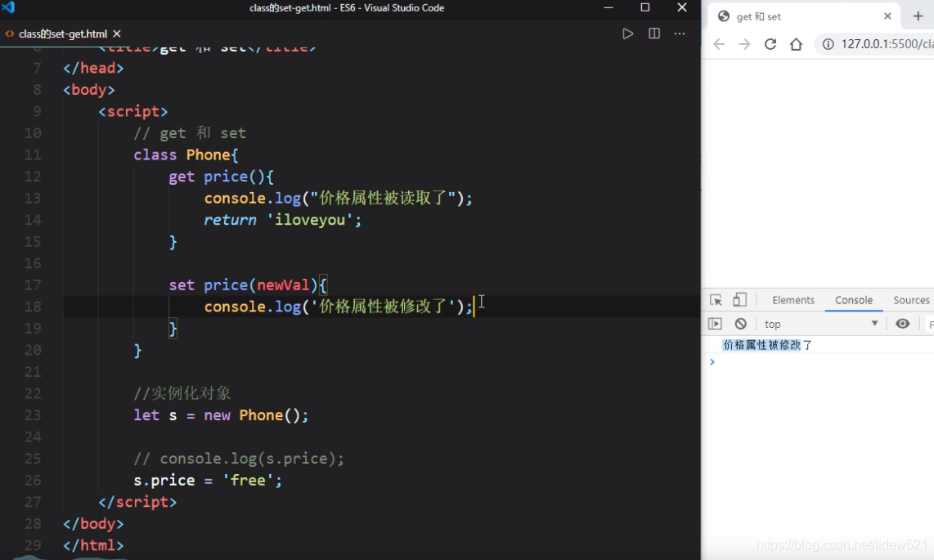This screenshot has width=934, height=560.
Task: Click the VS Code logo icon
Action: (x=8, y=7)
